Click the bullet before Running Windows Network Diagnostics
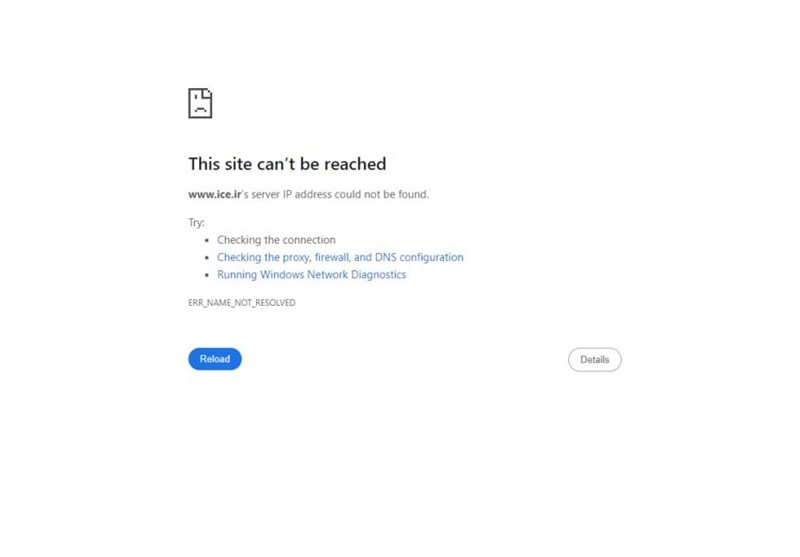The width and height of the screenshot is (800, 557). pos(207,275)
